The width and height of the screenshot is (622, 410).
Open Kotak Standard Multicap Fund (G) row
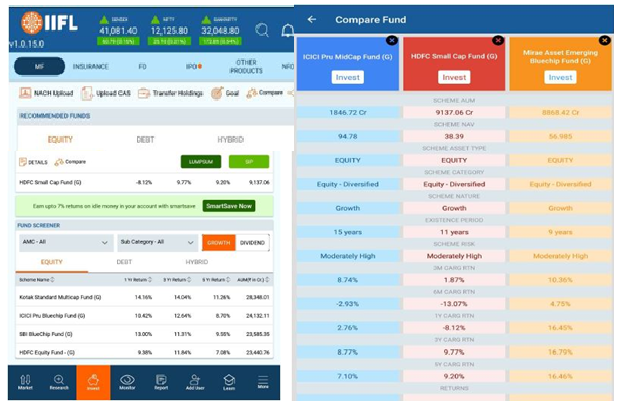point(144,297)
